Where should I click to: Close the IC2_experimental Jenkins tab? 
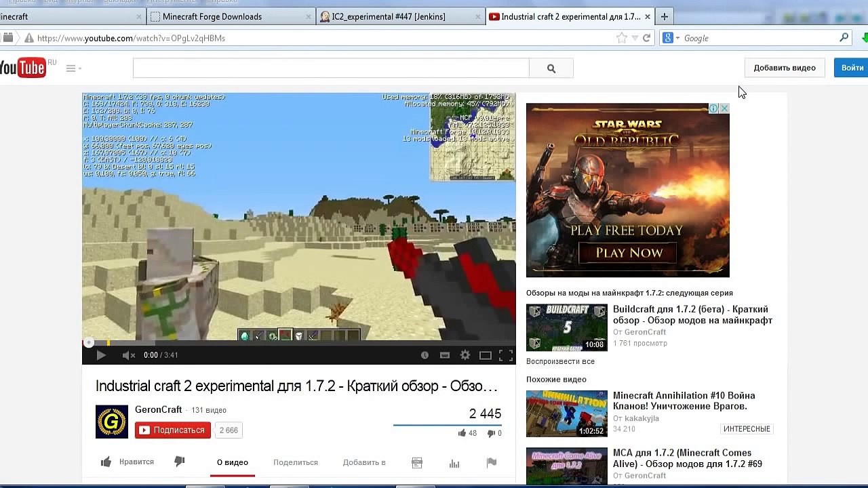477,17
